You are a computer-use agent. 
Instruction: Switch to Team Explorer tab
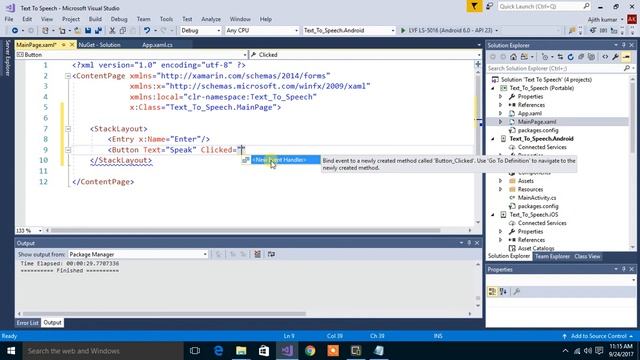tap(552, 256)
